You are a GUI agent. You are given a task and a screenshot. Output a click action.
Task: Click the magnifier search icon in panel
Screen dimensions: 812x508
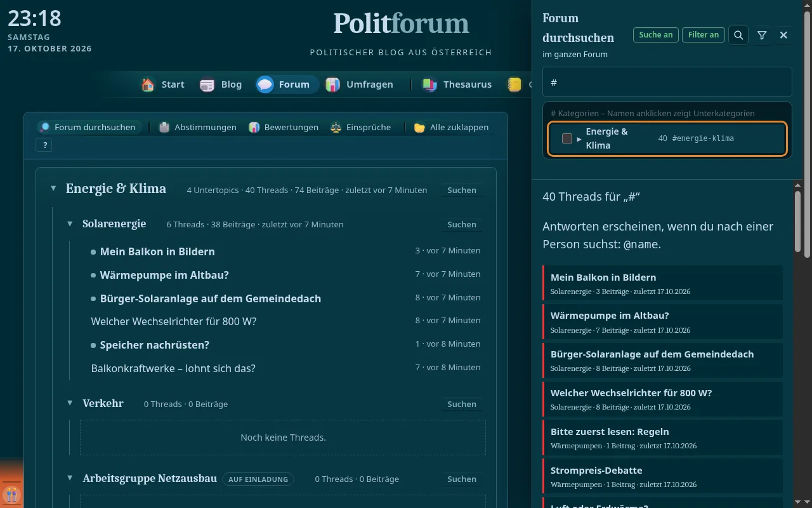pyautogui.click(x=738, y=35)
